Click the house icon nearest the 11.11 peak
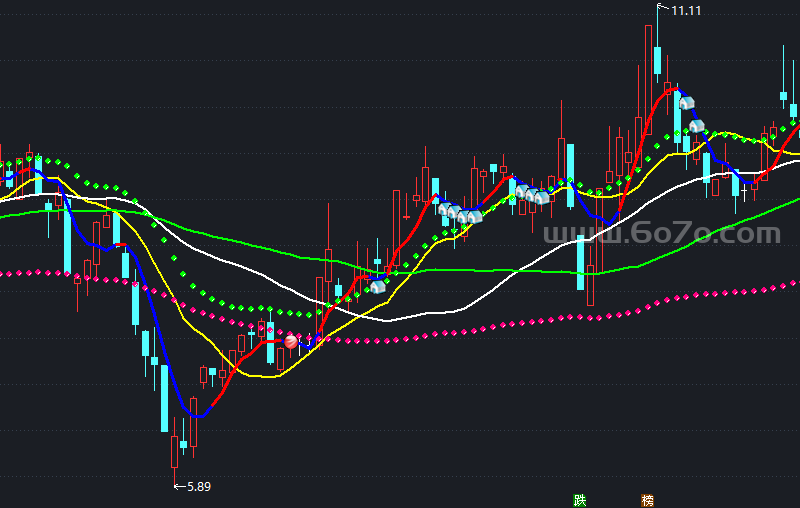 click(686, 102)
